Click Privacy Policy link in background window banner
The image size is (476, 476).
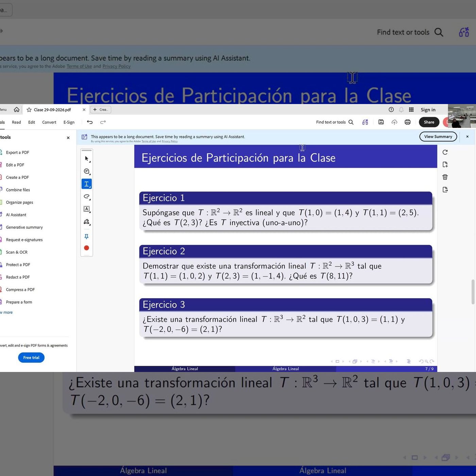(x=116, y=66)
